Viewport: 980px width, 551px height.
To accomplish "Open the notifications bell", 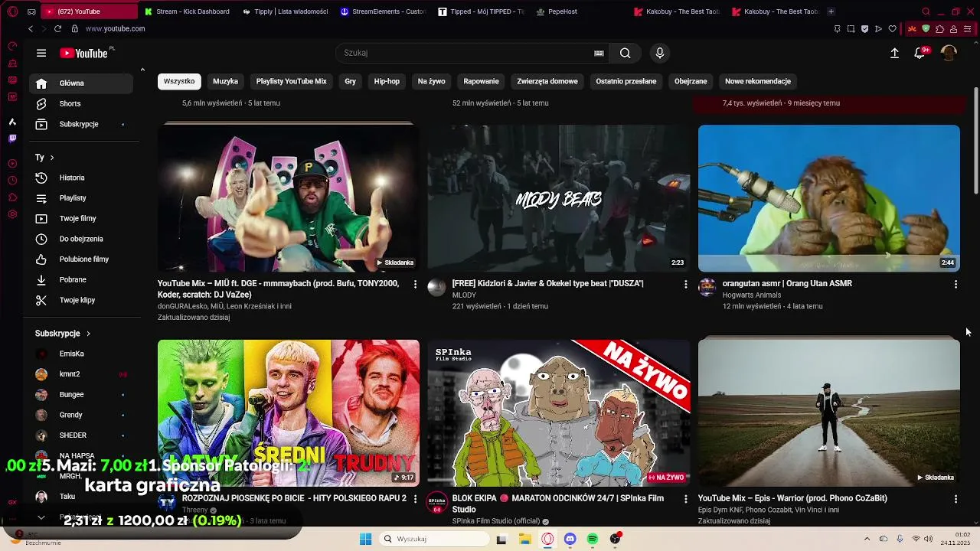I will 920,53.
